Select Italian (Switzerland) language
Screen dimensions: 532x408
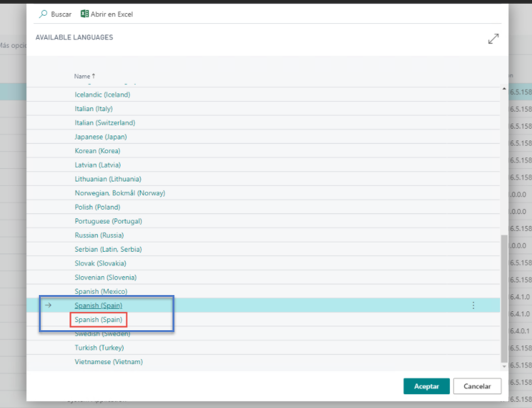coord(105,123)
